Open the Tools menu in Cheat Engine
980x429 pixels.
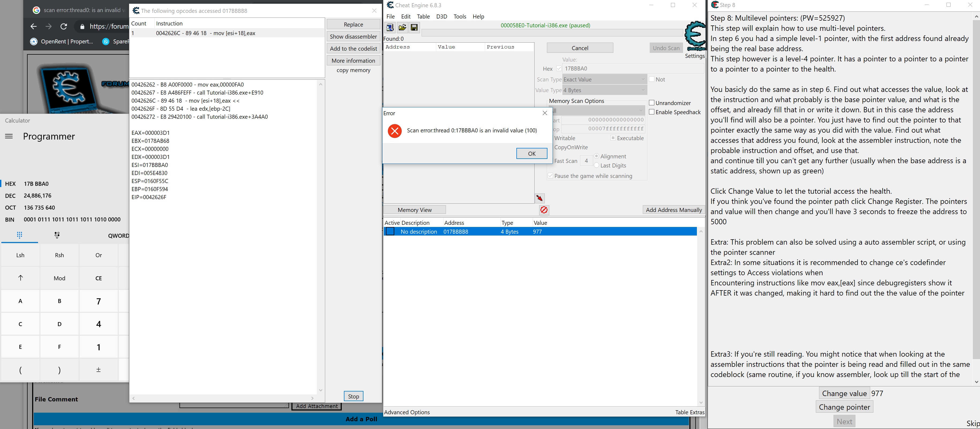pyautogui.click(x=460, y=16)
